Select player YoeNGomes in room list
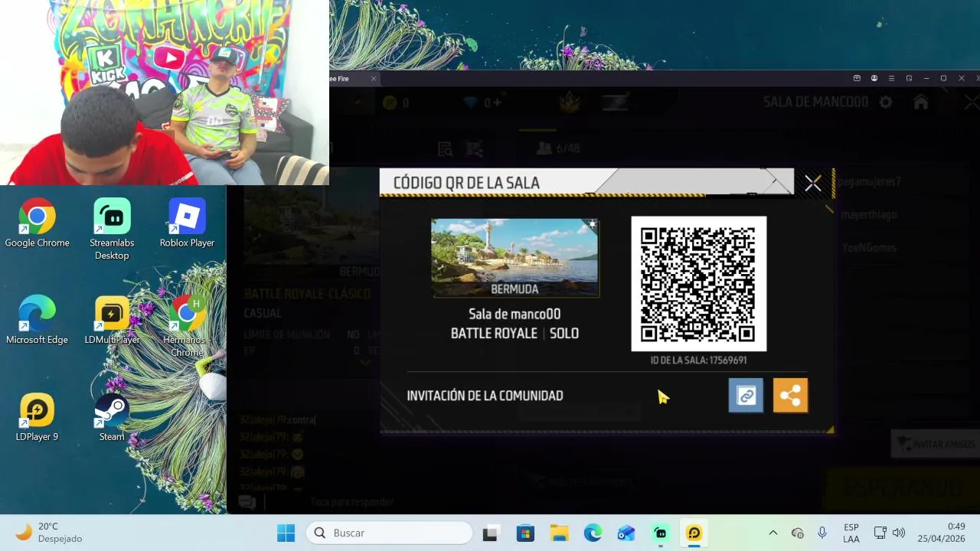The image size is (980, 551). click(x=869, y=248)
